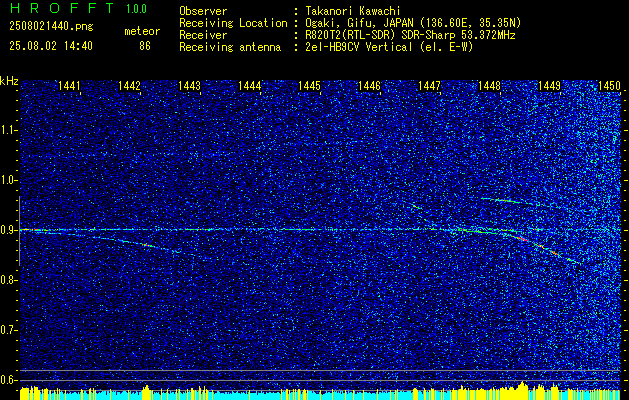The image size is (629, 400).
Task: Click the red meteor echo near 1448.5
Action: click(521, 239)
